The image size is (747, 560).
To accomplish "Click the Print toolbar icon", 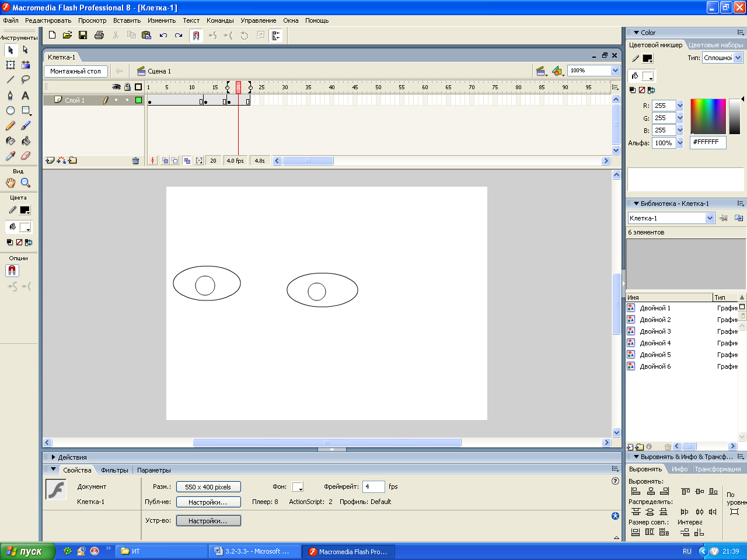I will point(99,36).
